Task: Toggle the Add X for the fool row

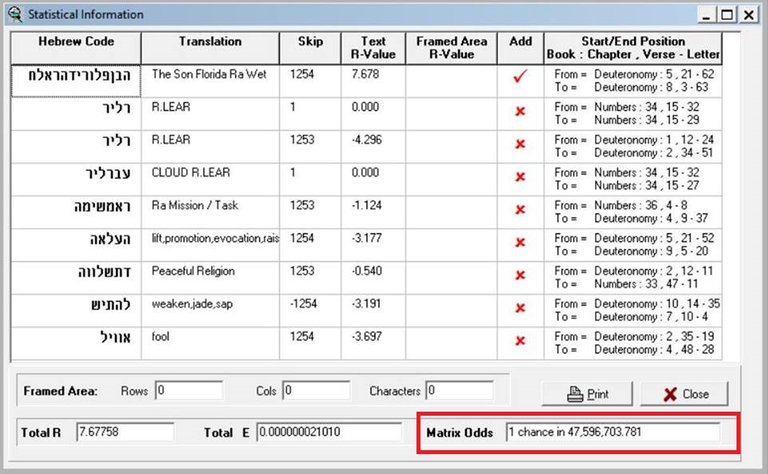Action: [520, 341]
